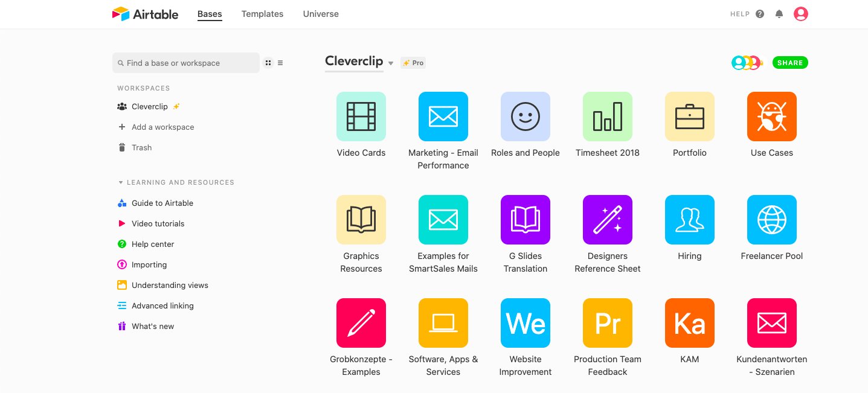Open the Importing resource

[143, 264]
